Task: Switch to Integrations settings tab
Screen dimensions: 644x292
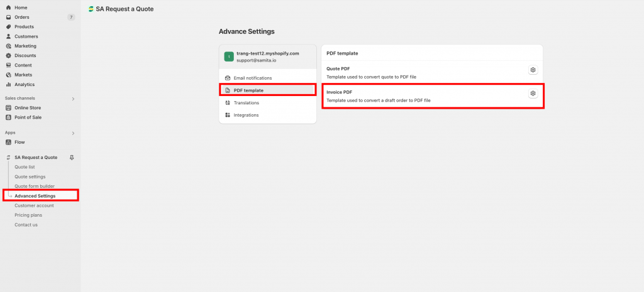Action: click(x=268, y=116)
